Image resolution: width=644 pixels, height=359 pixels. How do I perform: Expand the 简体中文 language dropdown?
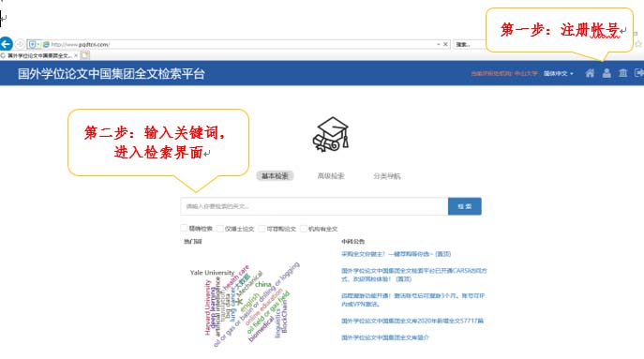click(x=558, y=73)
